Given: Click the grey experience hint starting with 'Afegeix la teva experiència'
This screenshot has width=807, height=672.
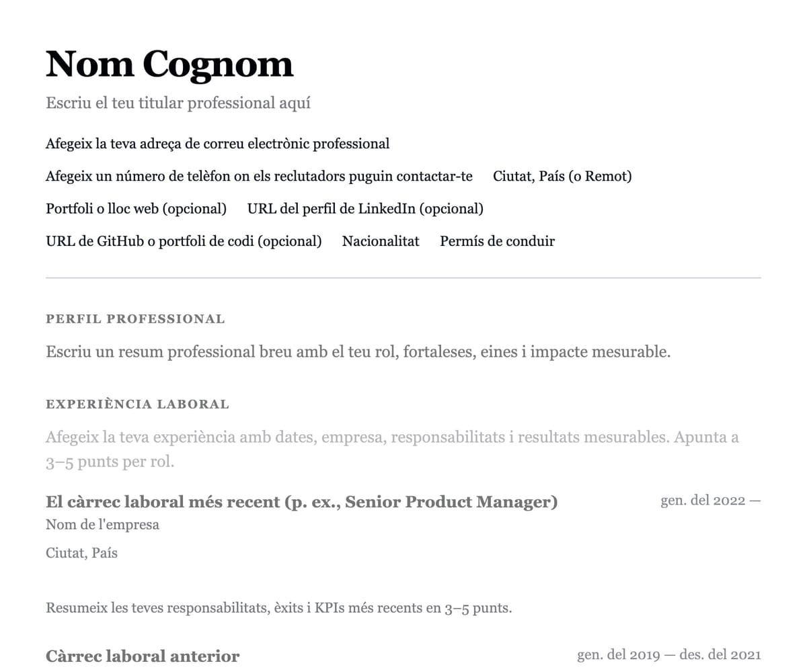Looking at the screenshot, I should 392,438.
